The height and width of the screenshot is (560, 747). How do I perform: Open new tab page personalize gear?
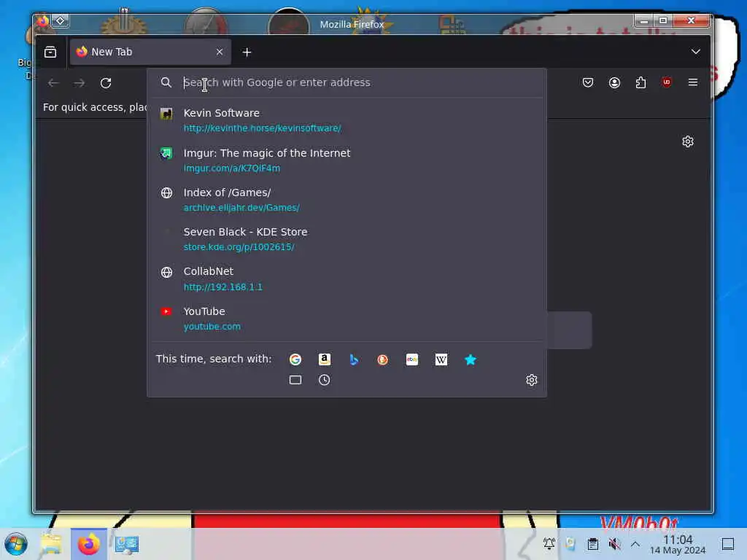click(x=687, y=141)
